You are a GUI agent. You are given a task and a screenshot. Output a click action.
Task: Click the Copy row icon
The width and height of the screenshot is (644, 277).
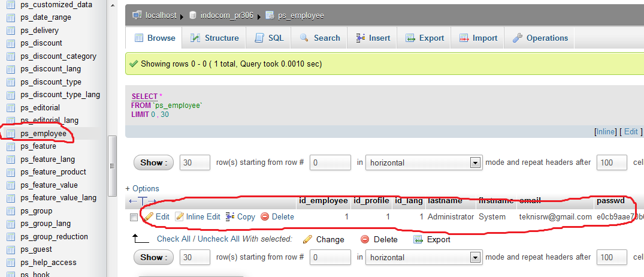point(230,216)
